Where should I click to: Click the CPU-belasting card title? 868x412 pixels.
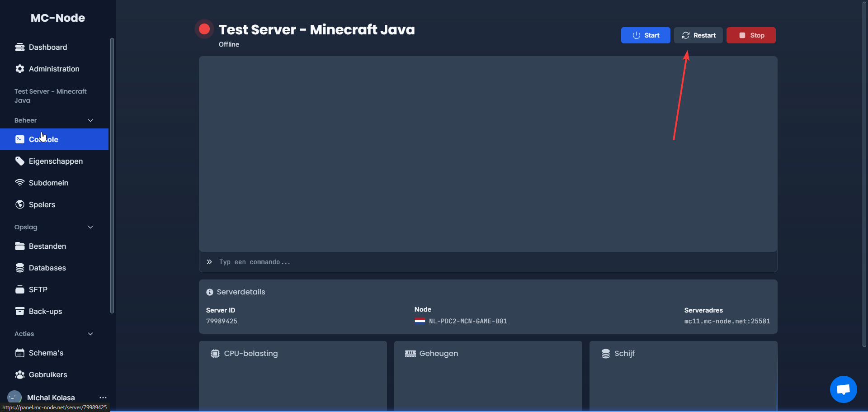[x=251, y=354]
